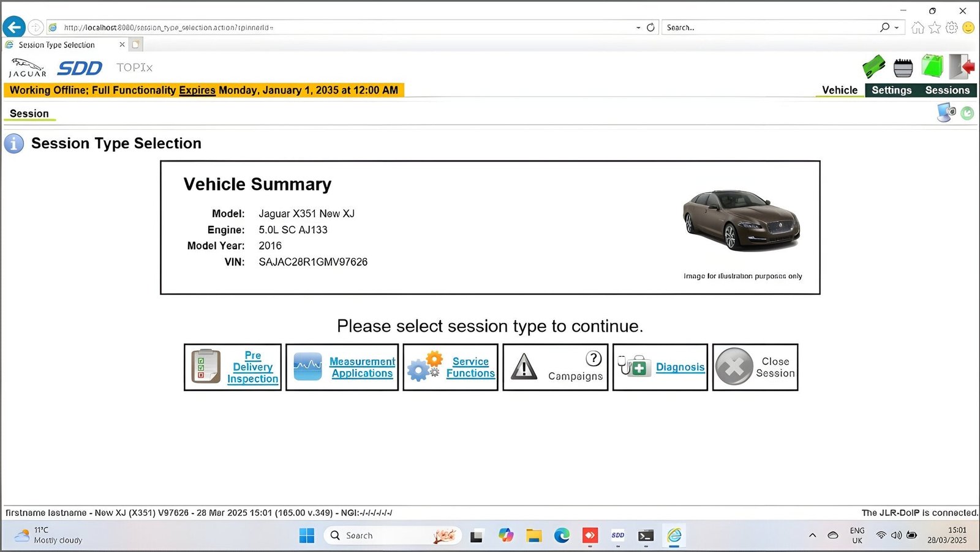Click the volume speaker tray icon

[x=896, y=535]
